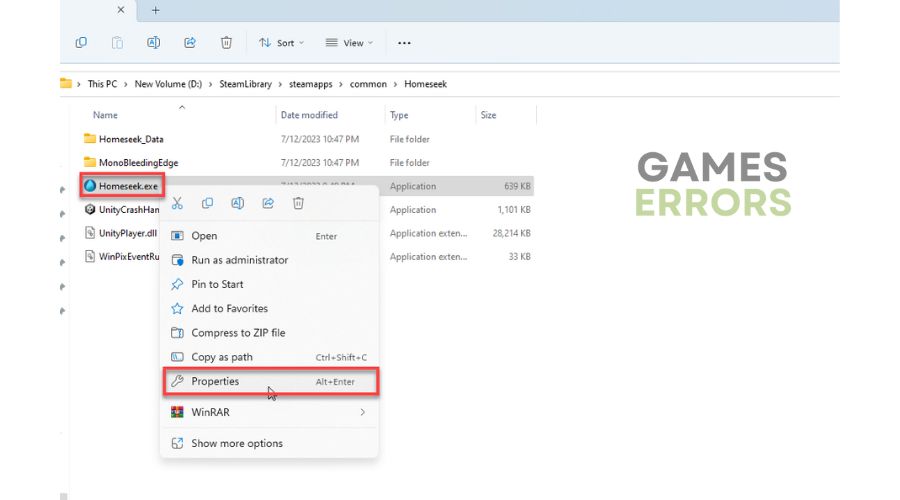This screenshot has height=500, width=900.
Task: Click the Share icon in the context menu
Action: click(268, 203)
